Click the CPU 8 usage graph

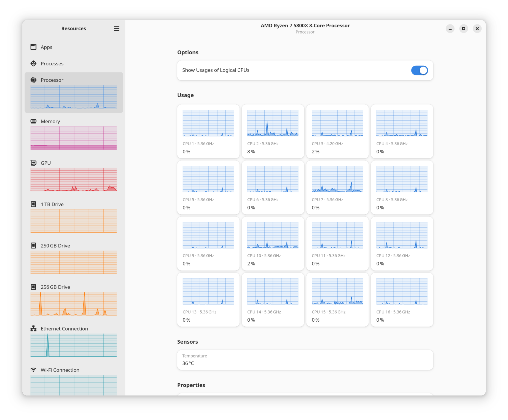tap(402, 179)
